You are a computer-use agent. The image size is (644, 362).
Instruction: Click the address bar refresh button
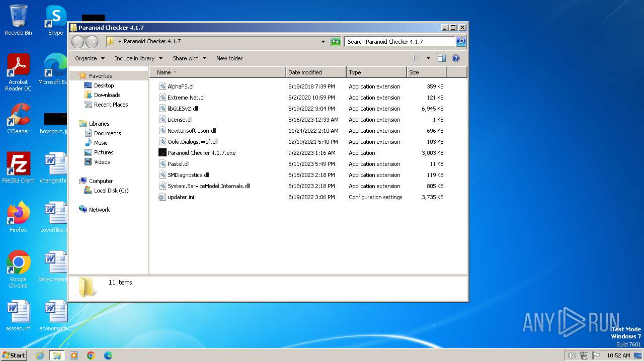coord(336,42)
